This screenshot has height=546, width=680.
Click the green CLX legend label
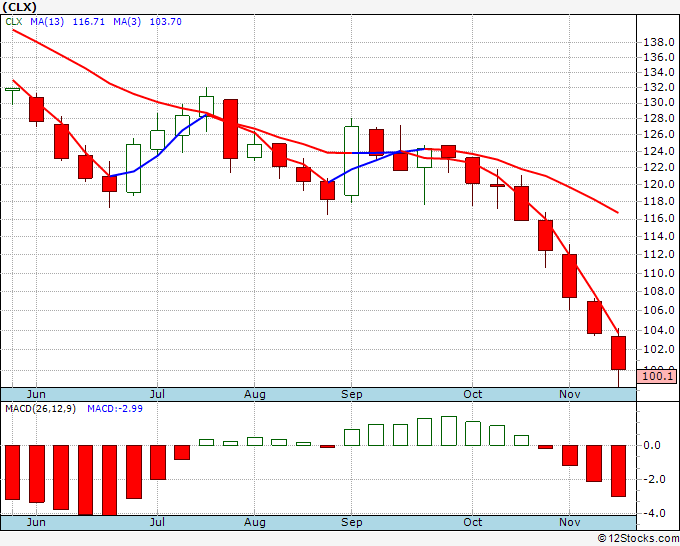click(14, 22)
